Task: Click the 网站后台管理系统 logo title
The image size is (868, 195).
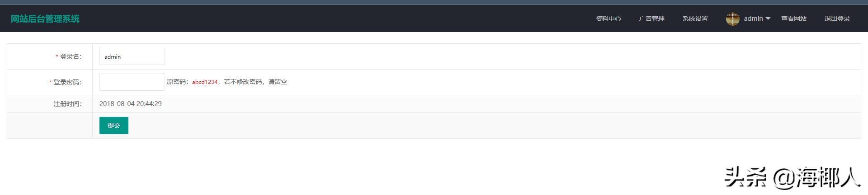Action: 45,19
